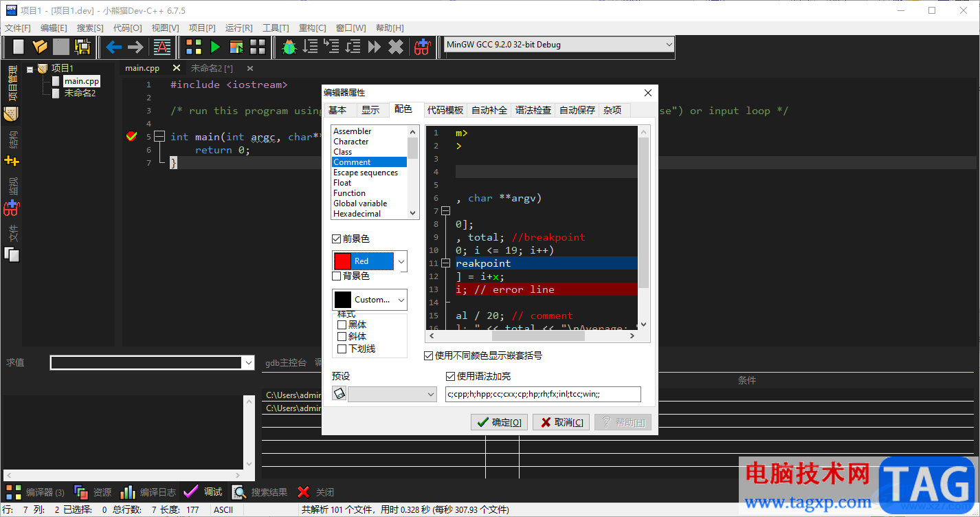Click 关闭 to close the bottom panel

pos(315,492)
